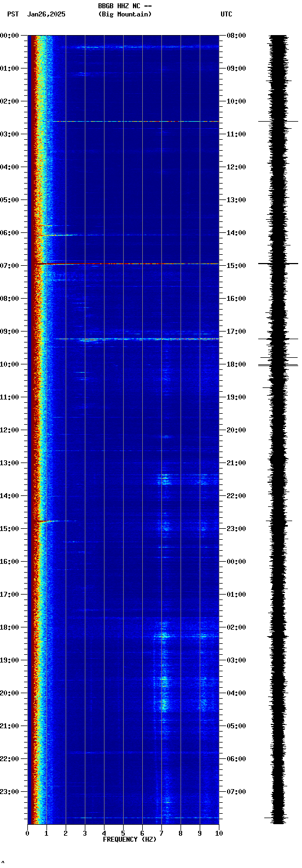Click the 5 Hz frequency tick label
The width and height of the screenshot is (302, 868).
click(123, 833)
